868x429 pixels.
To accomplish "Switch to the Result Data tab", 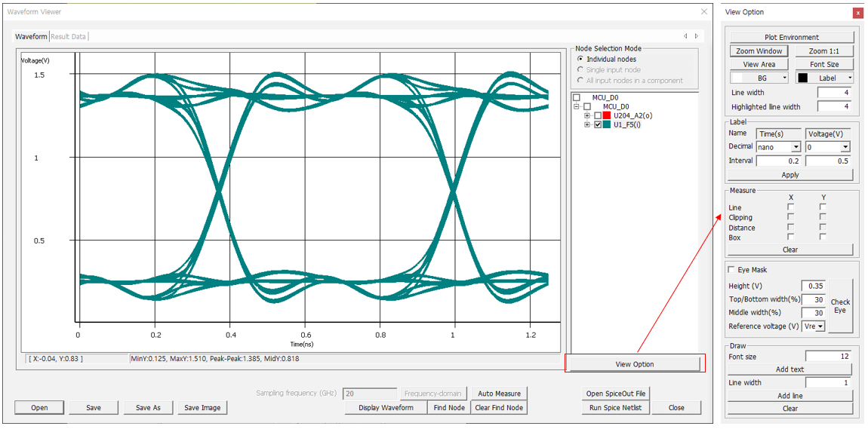I will click(68, 37).
